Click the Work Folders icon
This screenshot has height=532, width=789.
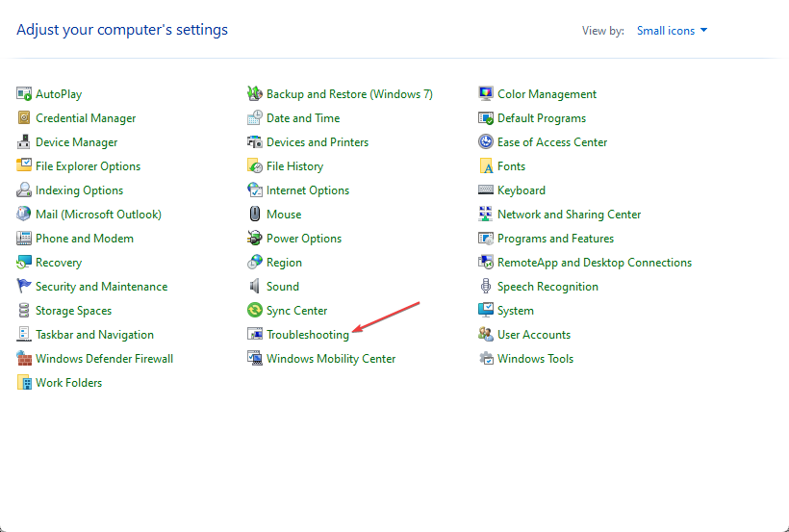[24, 383]
